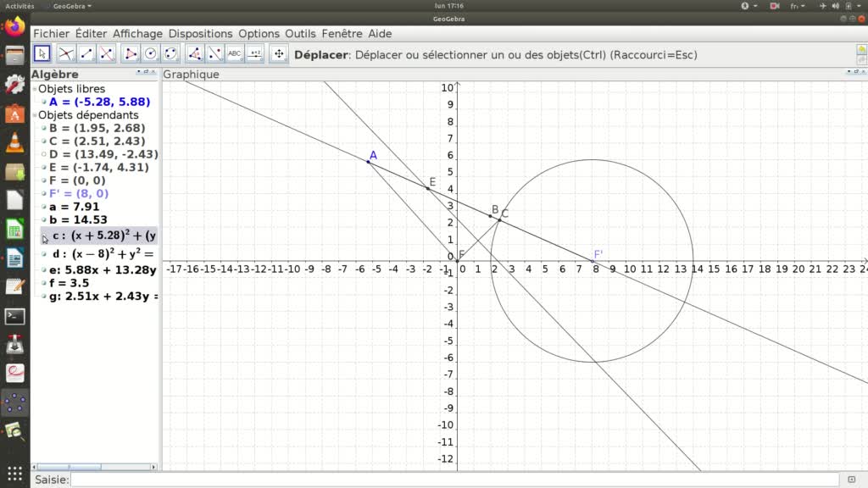The width and height of the screenshot is (868, 488).
Task: Select the move graphics view tool
Action: click(279, 54)
